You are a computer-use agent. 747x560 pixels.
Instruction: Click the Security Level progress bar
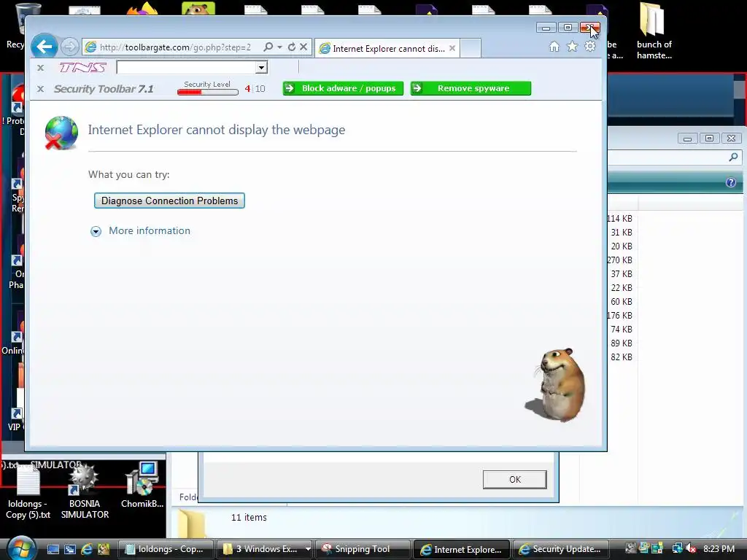208,92
